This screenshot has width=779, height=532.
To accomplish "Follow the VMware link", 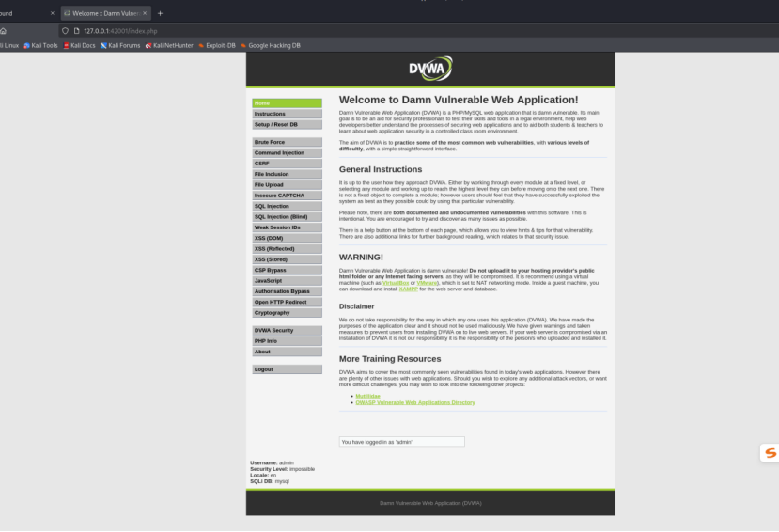I will [427, 283].
